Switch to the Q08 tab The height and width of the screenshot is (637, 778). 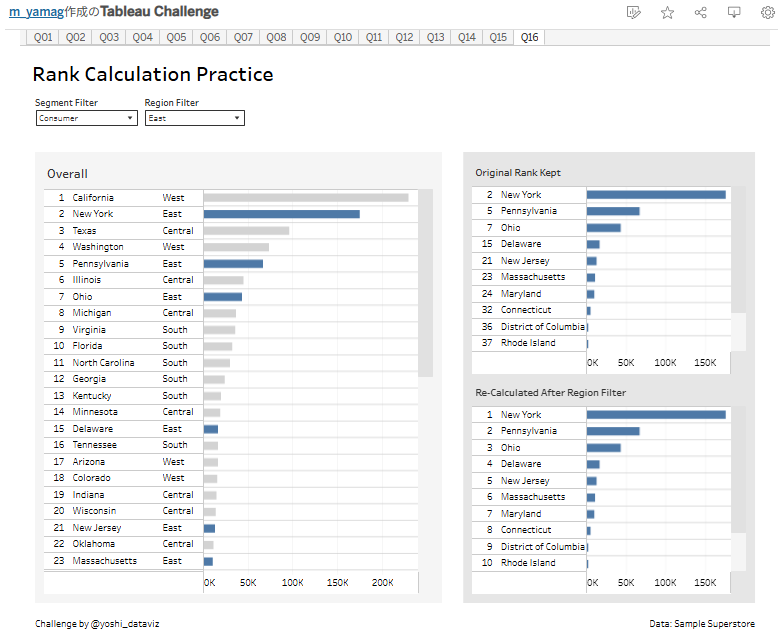(x=276, y=37)
